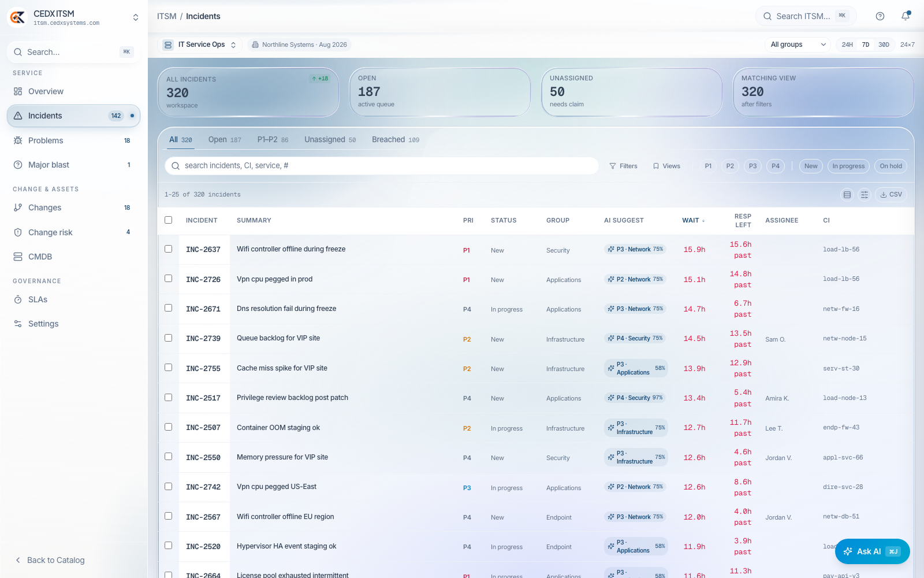The width and height of the screenshot is (924, 578).
Task: Open the All groups dropdown
Action: [798, 45]
